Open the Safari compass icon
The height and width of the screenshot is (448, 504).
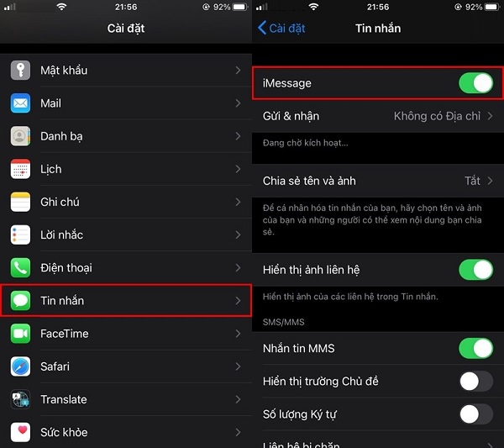(20, 366)
